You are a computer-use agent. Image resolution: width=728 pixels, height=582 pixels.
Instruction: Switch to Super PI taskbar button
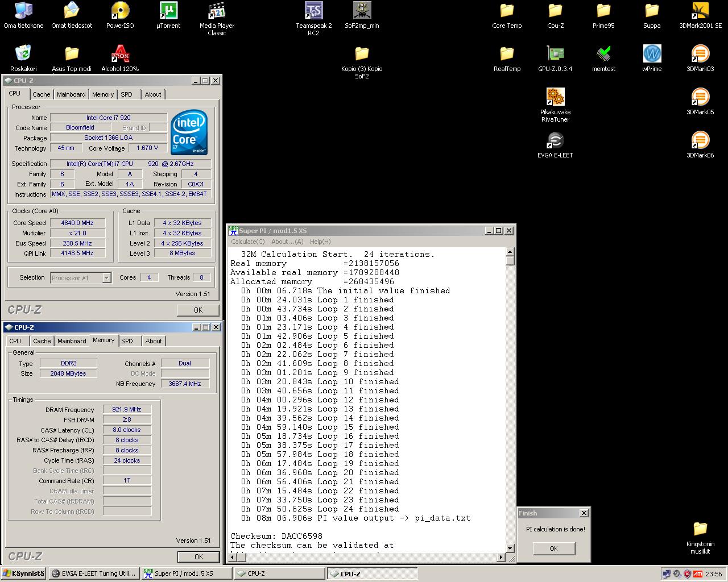(x=187, y=573)
